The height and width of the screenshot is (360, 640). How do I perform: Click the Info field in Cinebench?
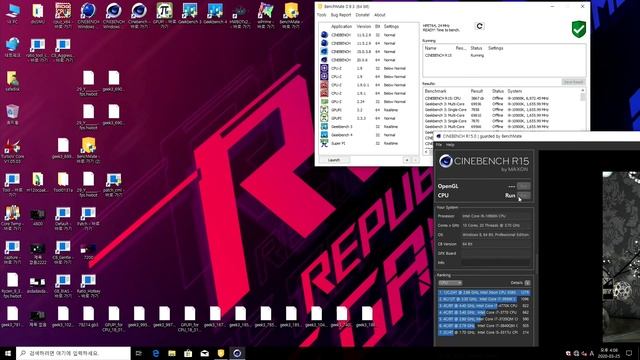coord(496,262)
